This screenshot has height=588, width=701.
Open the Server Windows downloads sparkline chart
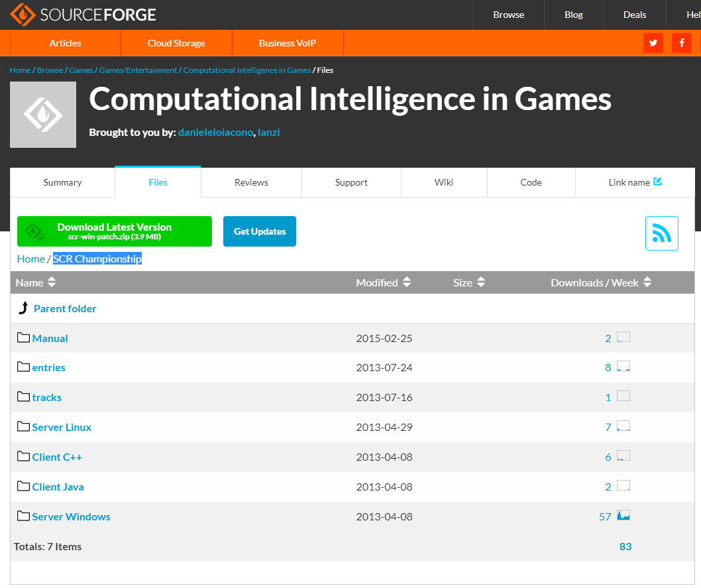click(x=623, y=516)
